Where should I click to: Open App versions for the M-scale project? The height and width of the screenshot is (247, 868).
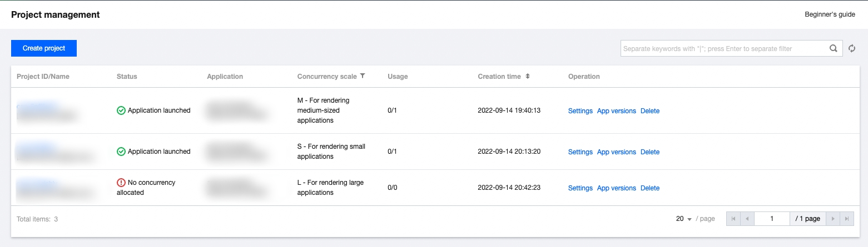point(616,111)
